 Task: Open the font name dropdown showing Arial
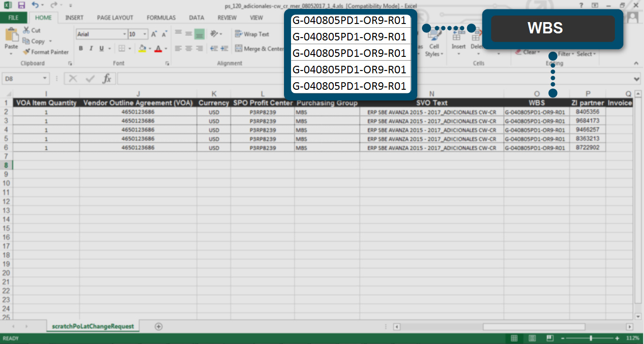[x=124, y=34]
